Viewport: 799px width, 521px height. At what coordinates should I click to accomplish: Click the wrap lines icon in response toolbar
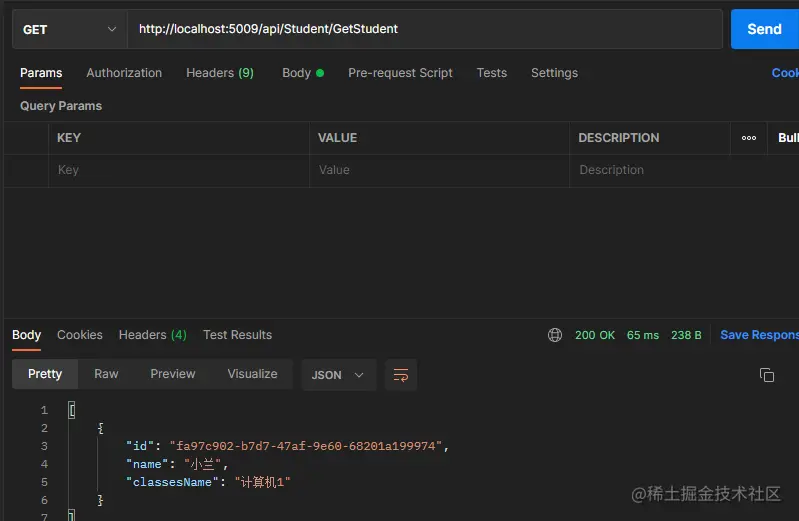point(401,375)
